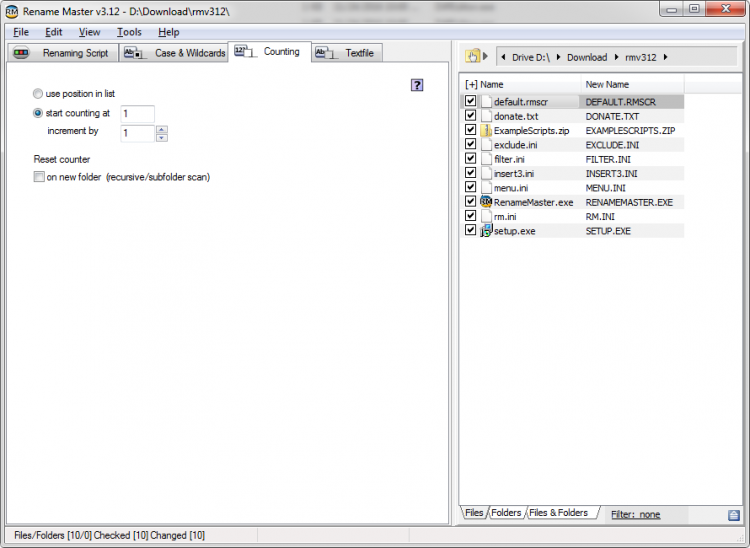This screenshot has height=548, width=750.
Task: Click the status bar Files/Folders count text
Action: tap(110, 535)
